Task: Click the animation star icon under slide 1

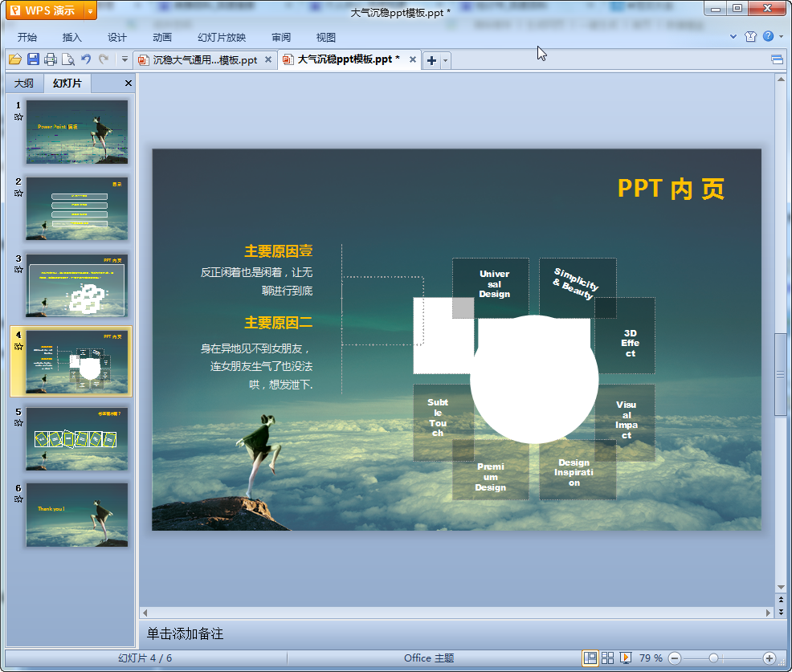Action: click(x=18, y=117)
